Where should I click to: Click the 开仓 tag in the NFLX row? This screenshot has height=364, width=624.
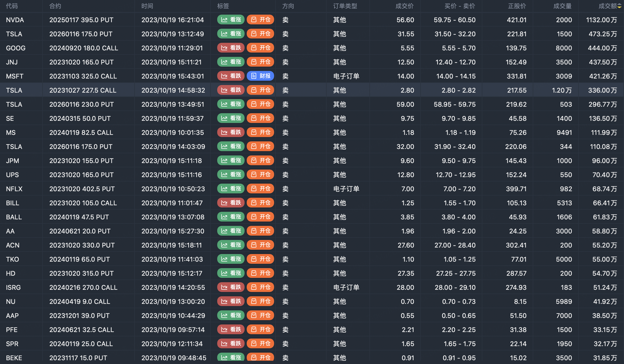tap(261, 188)
